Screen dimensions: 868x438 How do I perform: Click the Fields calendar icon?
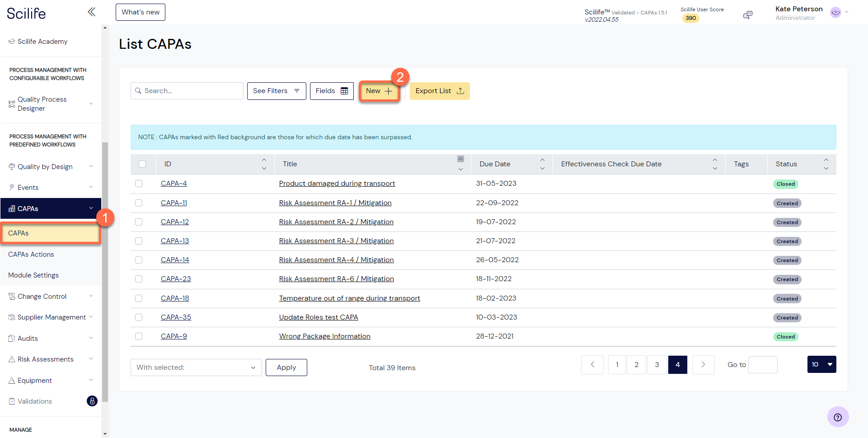344,91
